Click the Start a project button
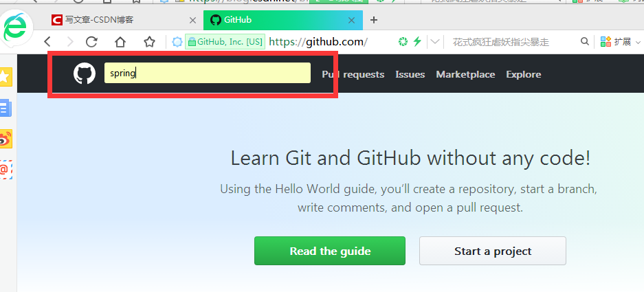 tap(492, 251)
